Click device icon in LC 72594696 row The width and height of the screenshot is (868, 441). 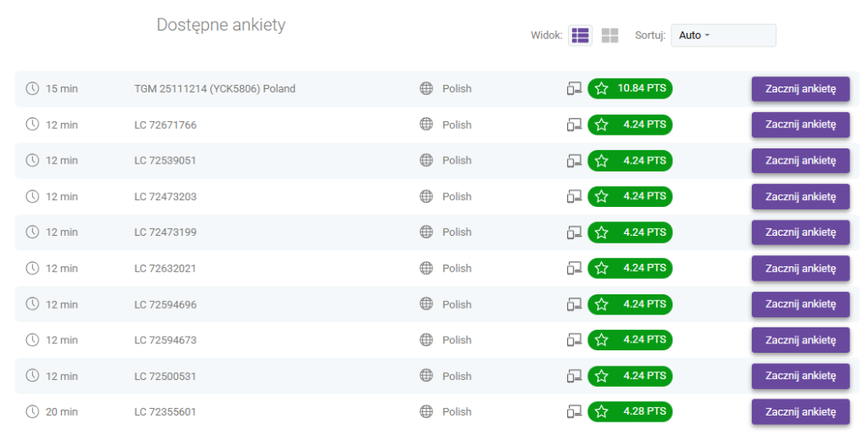tap(574, 304)
